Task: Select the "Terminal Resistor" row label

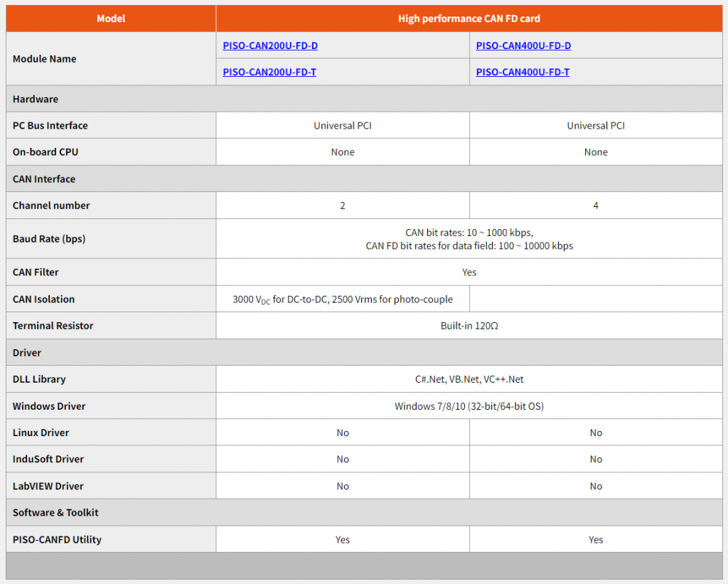Action: 53,326
